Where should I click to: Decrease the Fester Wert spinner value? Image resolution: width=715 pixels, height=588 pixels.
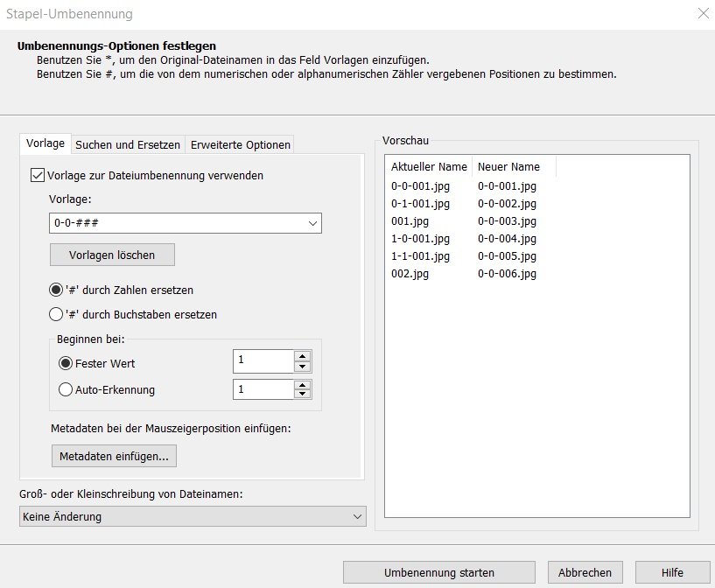(x=302, y=367)
